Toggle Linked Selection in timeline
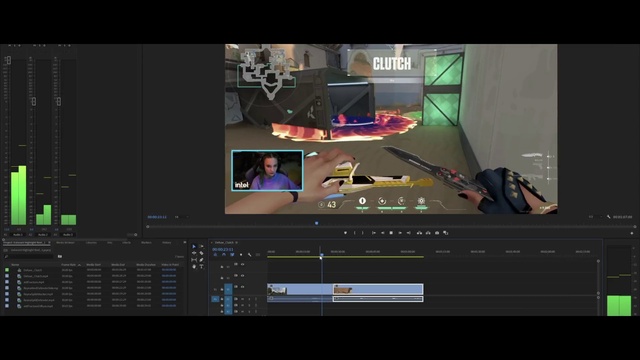640x360 pixels. (x=232, y=255)
